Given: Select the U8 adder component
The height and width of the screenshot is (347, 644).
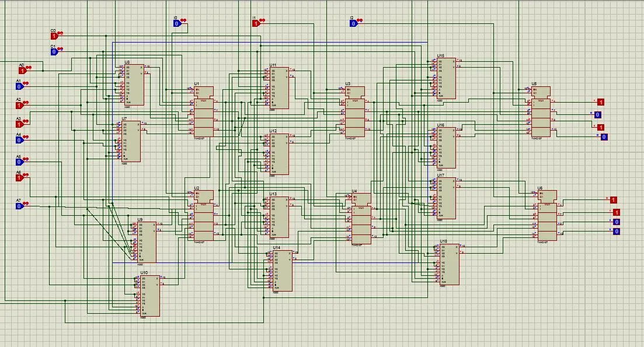Looking at the screenshot, I should point(134,85).
